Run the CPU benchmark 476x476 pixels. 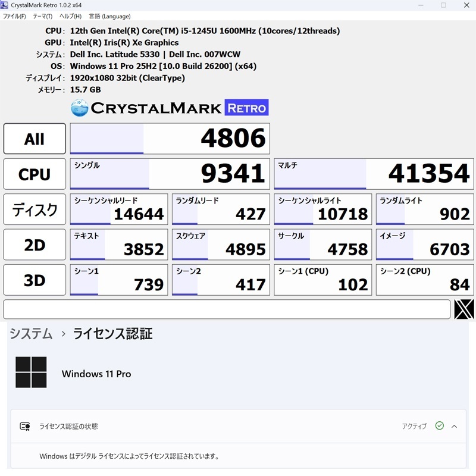click(x=35, y=174)
